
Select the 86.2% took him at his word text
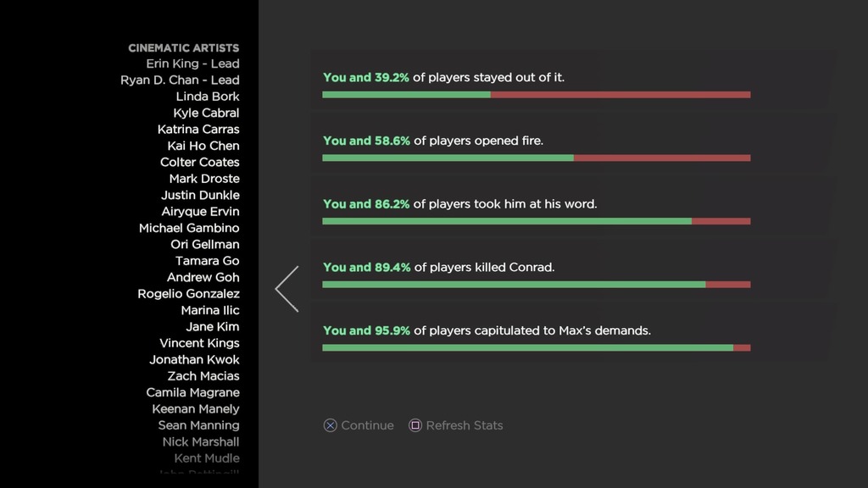click(459, 203)
